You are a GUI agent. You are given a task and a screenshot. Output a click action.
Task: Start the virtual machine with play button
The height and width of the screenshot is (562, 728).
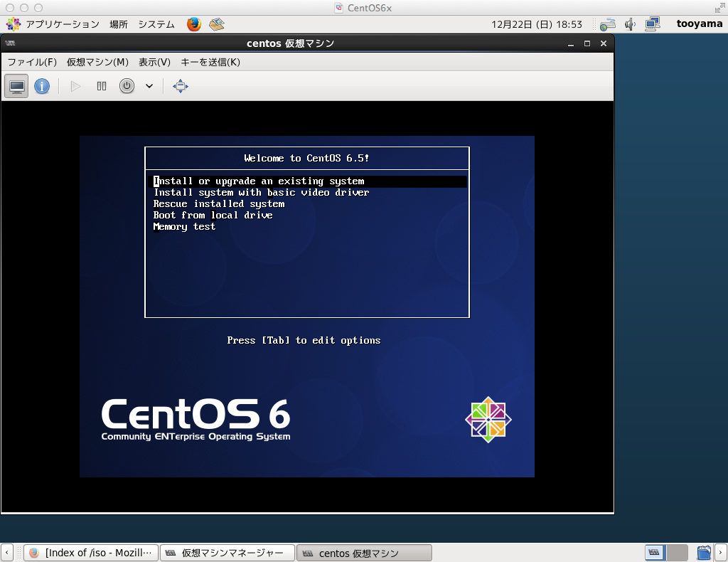75,86
